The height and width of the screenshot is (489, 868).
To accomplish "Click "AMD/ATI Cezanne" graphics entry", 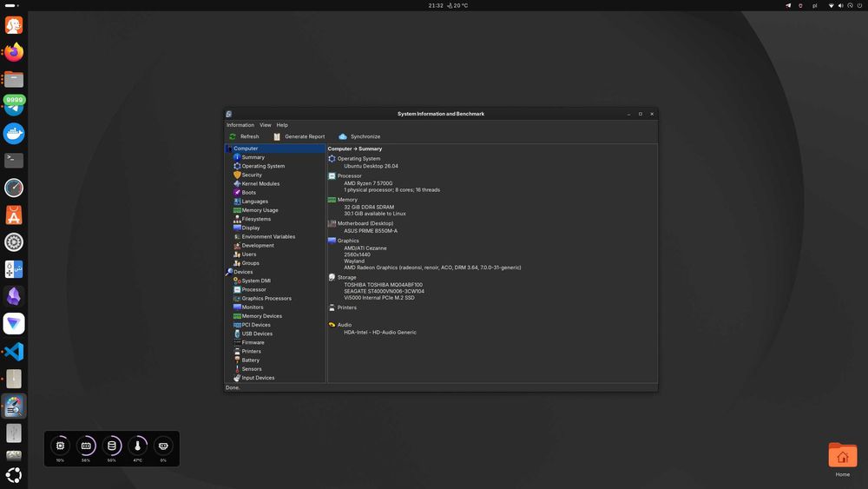I will click(x=365, y=248).
